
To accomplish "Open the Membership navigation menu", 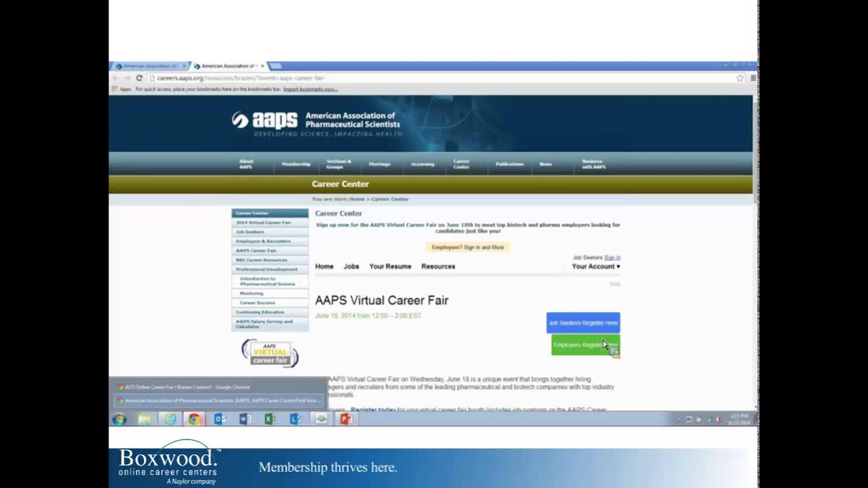I will [296, 164].
